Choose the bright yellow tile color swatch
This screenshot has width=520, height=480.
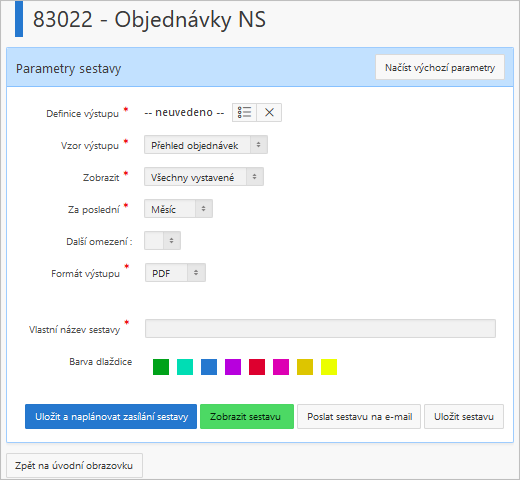(x=329, y=367)
